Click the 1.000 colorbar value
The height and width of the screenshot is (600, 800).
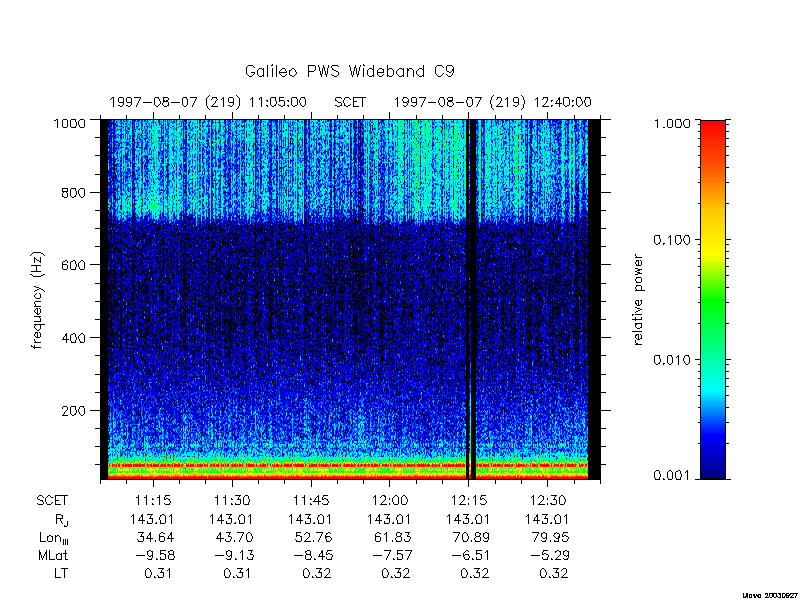672,123
